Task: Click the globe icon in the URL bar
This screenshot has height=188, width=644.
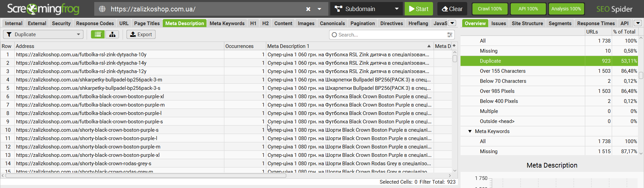Action: click(x=102, y=9)
